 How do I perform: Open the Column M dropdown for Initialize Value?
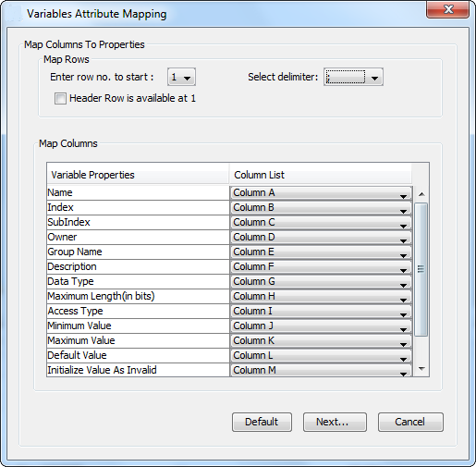click(x=321, y=370)
